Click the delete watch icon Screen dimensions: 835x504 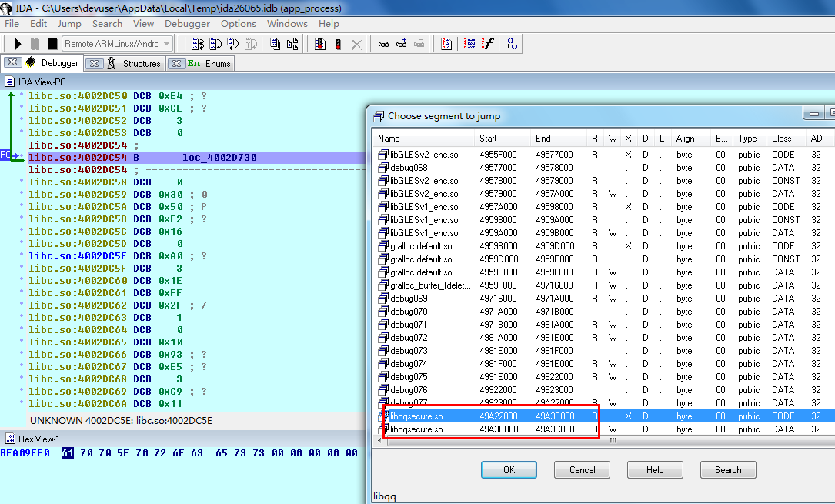[x=419, y=44]
